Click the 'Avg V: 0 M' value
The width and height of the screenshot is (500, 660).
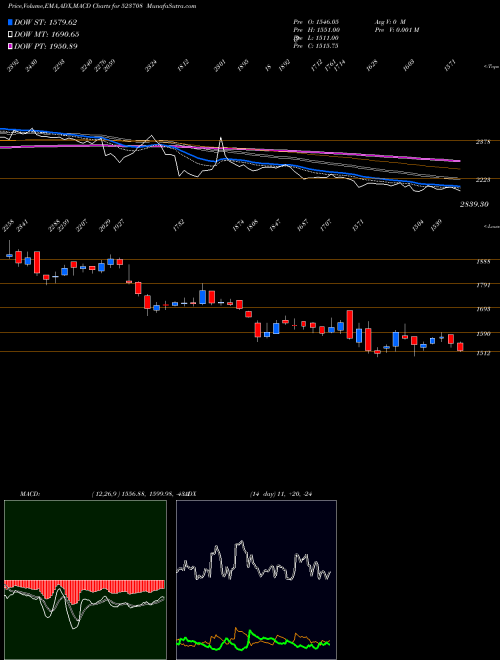coord(389,21)
